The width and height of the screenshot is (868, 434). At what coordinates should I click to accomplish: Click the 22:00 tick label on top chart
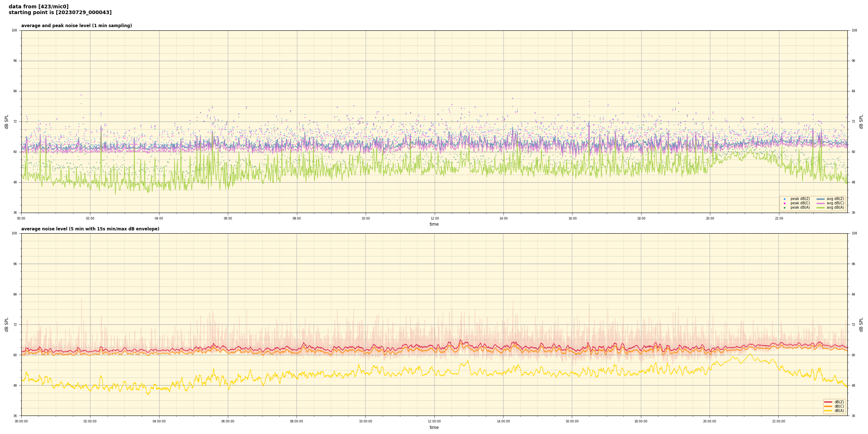[x=779, y=218]
